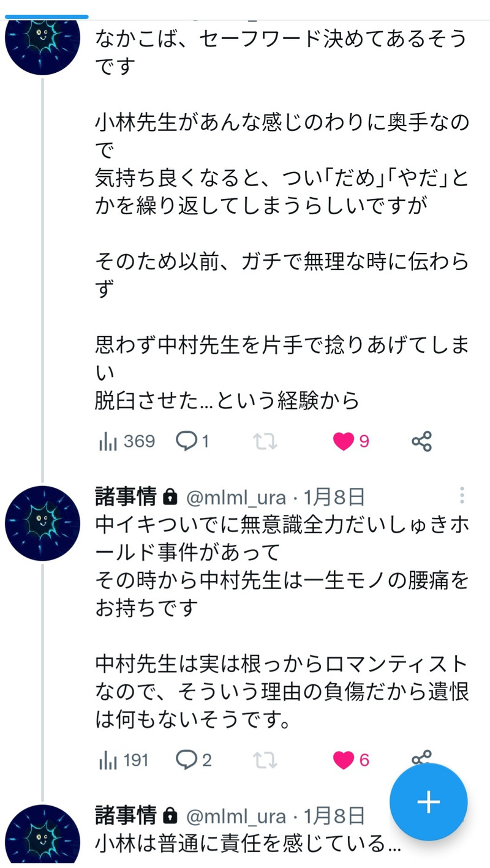Open the @mlml_ura handle on the middle tweet
This screenshot has height=868, width=490.
click(x=235, y=496)
